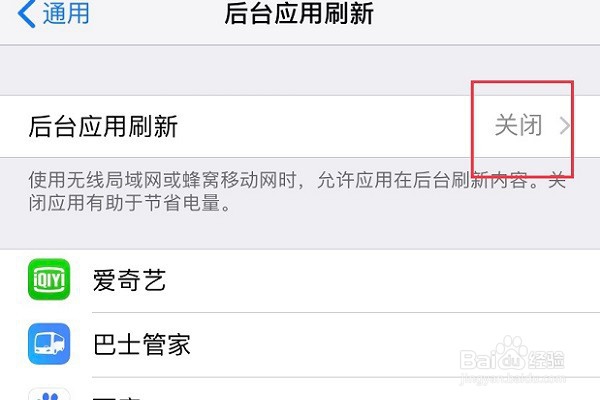Image resolution: width=600 pixels, height=400 pixels.
Task: Expand the 后台应用刷新 chevron arrow
Action: [x=565, y=126]
